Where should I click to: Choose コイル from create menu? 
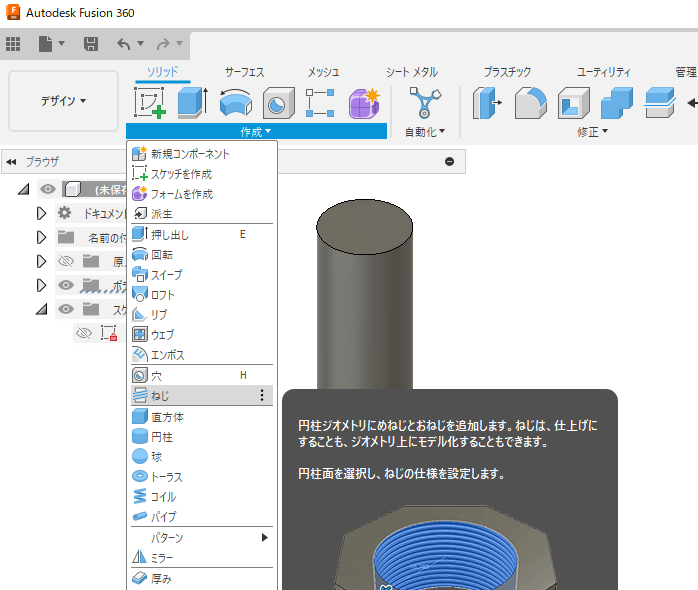[x=202, y=497]
